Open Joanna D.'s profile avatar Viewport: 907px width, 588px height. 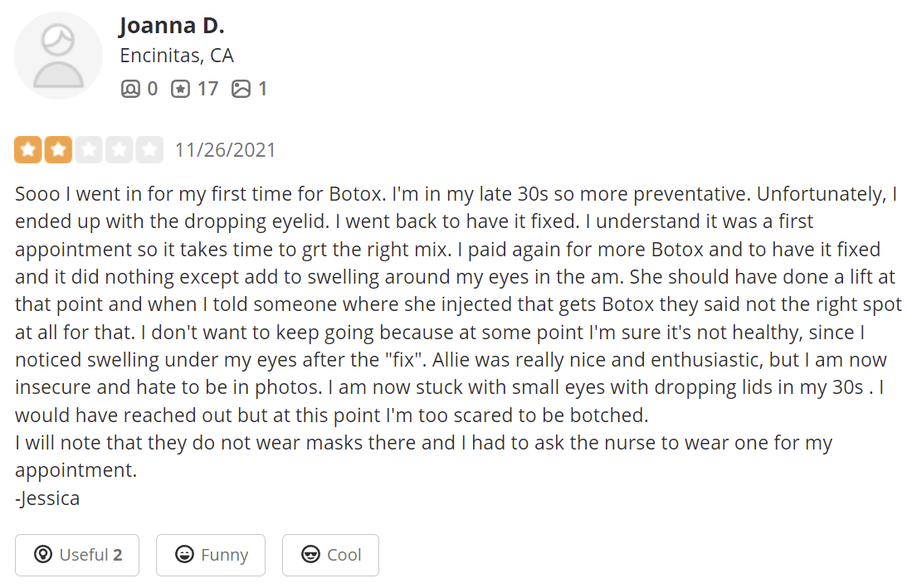point(59,56)
